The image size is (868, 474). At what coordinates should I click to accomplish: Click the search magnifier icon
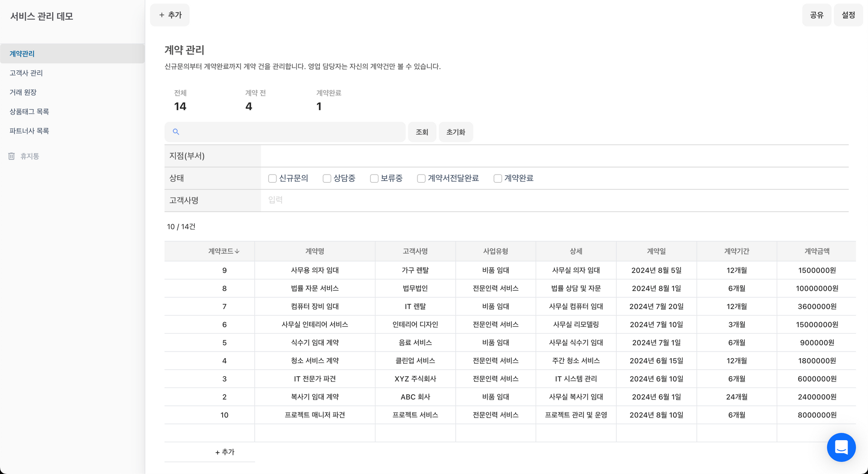tap(176, 132)
